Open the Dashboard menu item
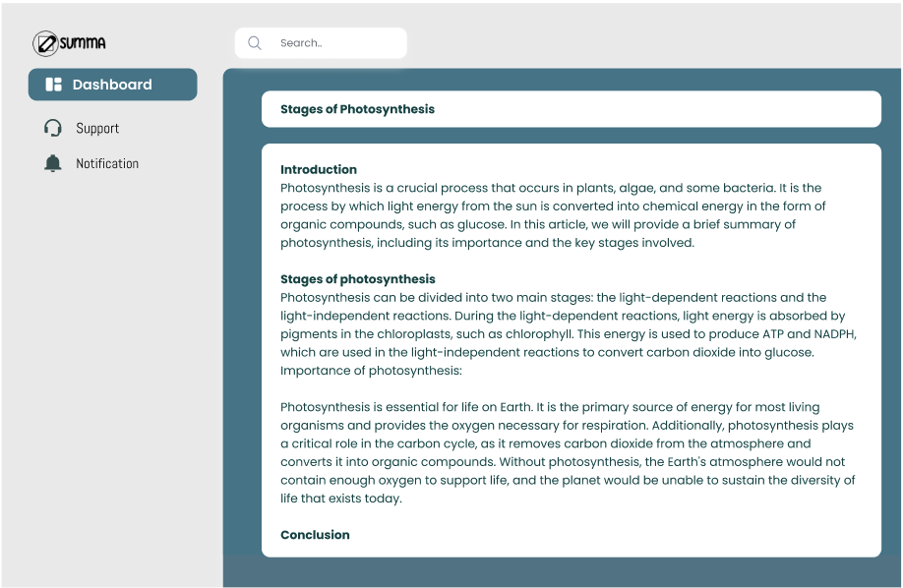Viewport: 903px width, 588px height. coord(113,85)
